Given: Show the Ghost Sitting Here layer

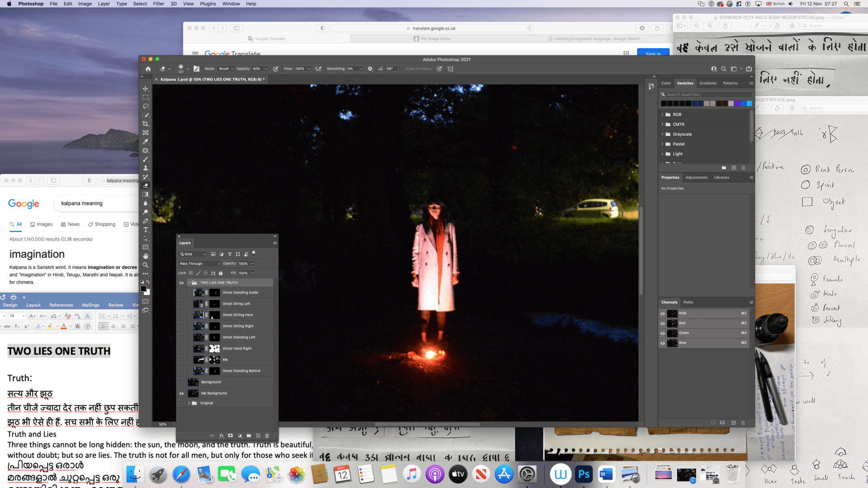Looking at the screenshot, I should (x=182, y=315).
